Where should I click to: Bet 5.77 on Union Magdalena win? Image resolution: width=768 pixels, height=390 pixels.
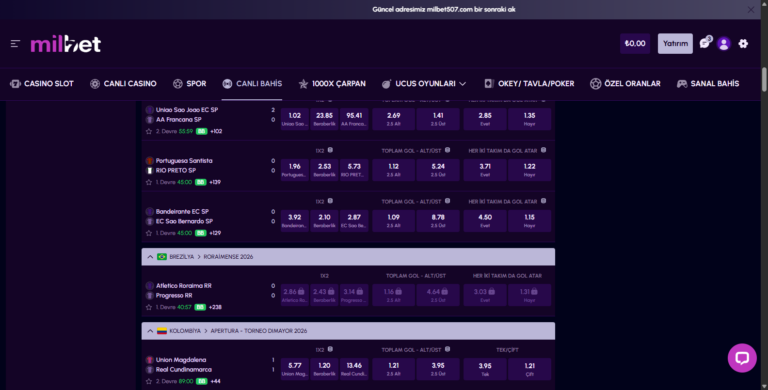295,369
